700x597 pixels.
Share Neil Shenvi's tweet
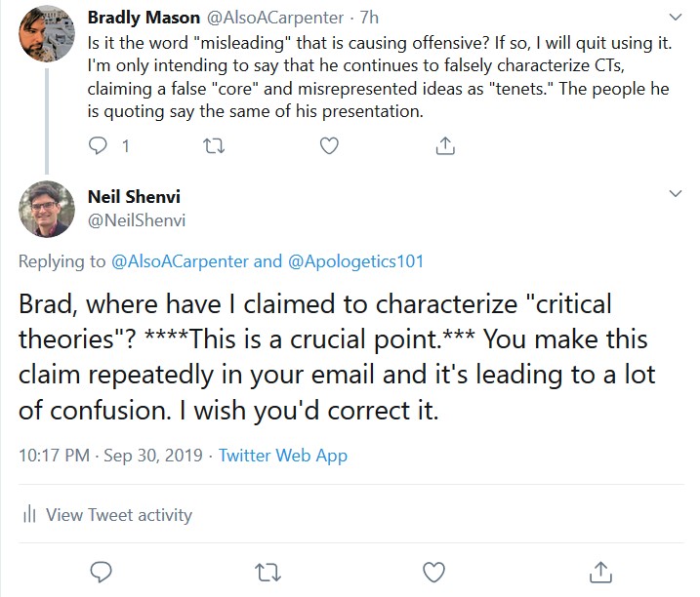601,570
